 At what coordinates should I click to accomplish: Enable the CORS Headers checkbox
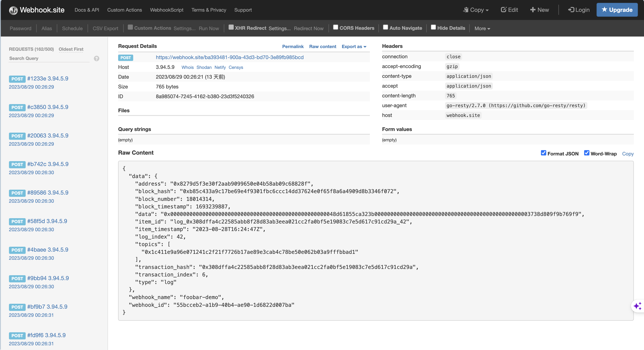pos(335,27)
